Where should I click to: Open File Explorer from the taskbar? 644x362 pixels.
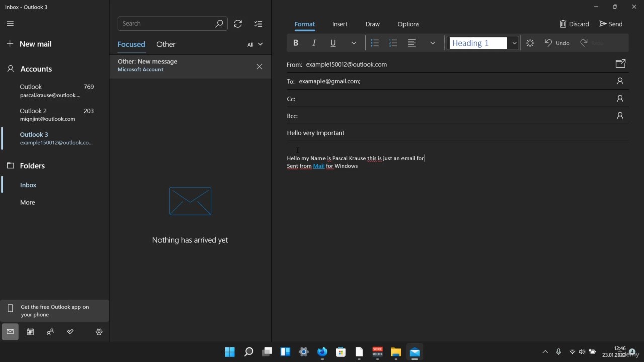tap(396, 352)
